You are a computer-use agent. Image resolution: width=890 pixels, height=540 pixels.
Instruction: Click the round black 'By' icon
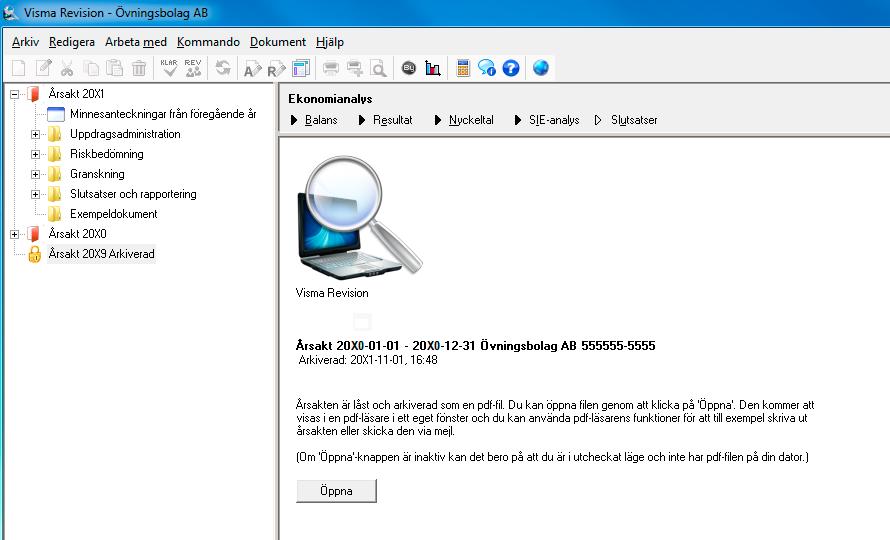pyautogui.click(x=409, y=68)
